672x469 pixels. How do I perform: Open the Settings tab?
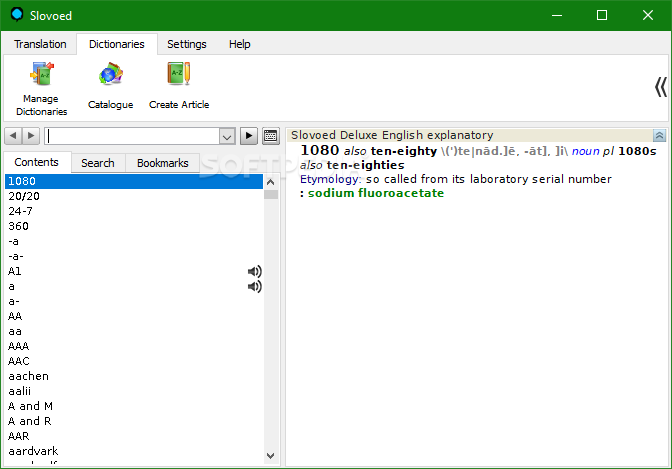187,44
